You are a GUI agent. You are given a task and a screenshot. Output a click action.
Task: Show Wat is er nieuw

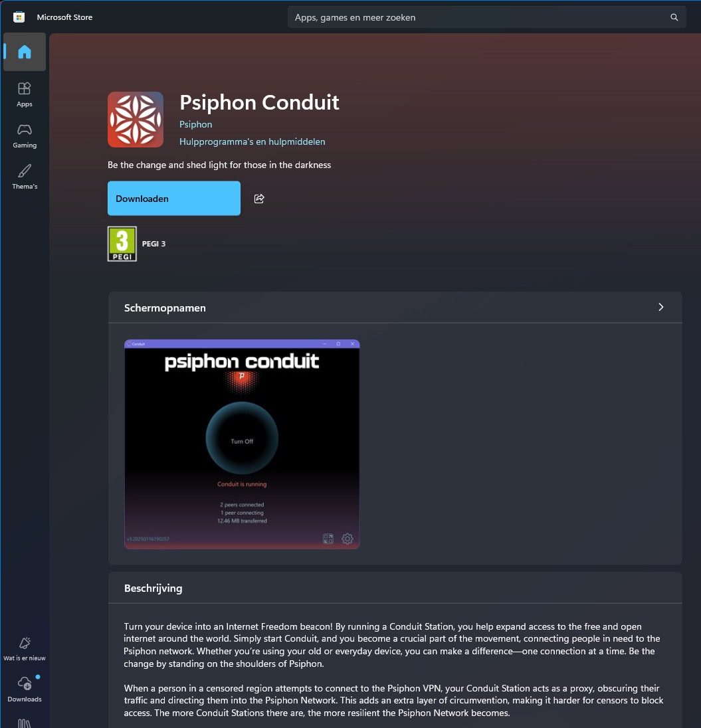tap(25, 648)
